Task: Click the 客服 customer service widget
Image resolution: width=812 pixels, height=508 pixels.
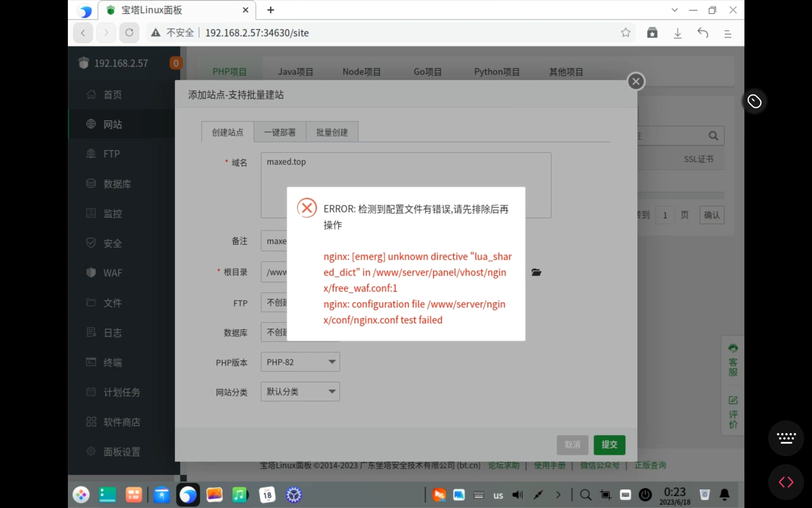Action: (733, 360)
